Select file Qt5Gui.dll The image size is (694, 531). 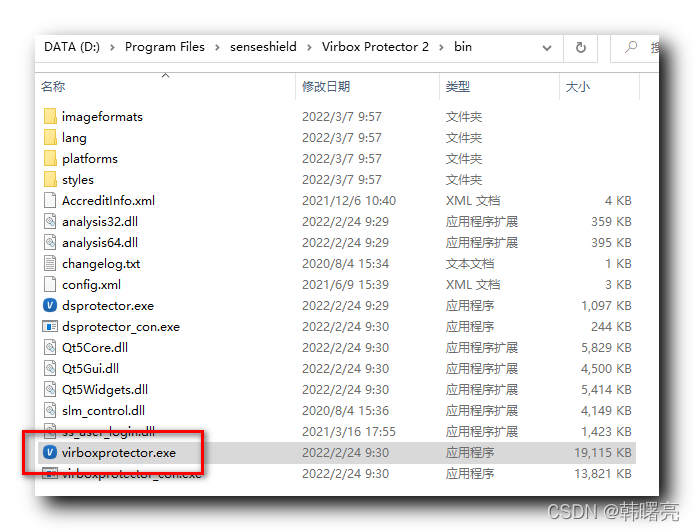click(x=90, y=369)
